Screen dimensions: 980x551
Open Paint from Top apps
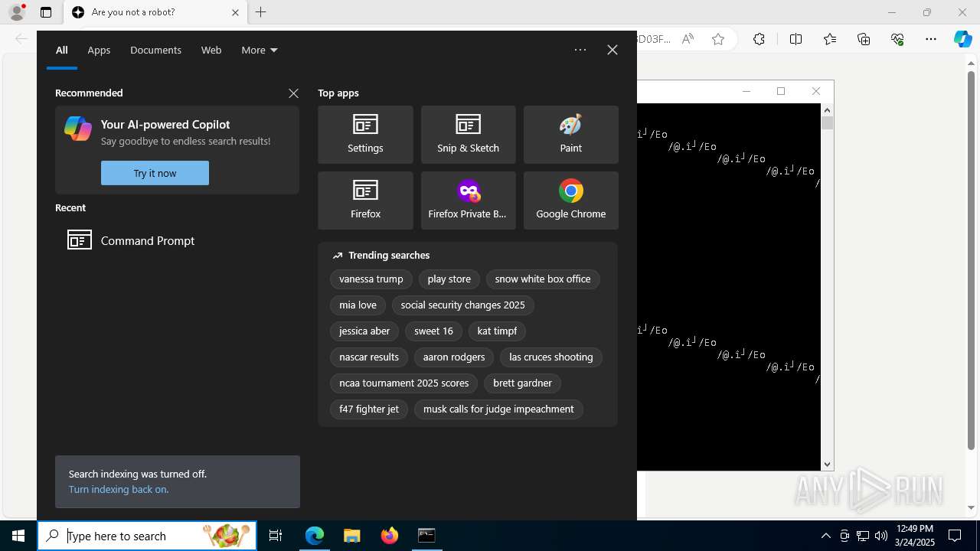[x=570, y=135]
